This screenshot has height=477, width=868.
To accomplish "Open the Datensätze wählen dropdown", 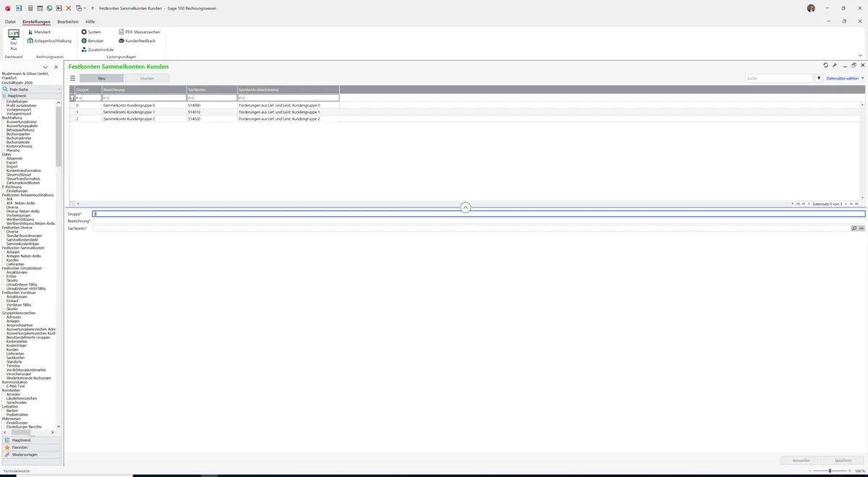I will pyautogui.click(x=845, y=78).
